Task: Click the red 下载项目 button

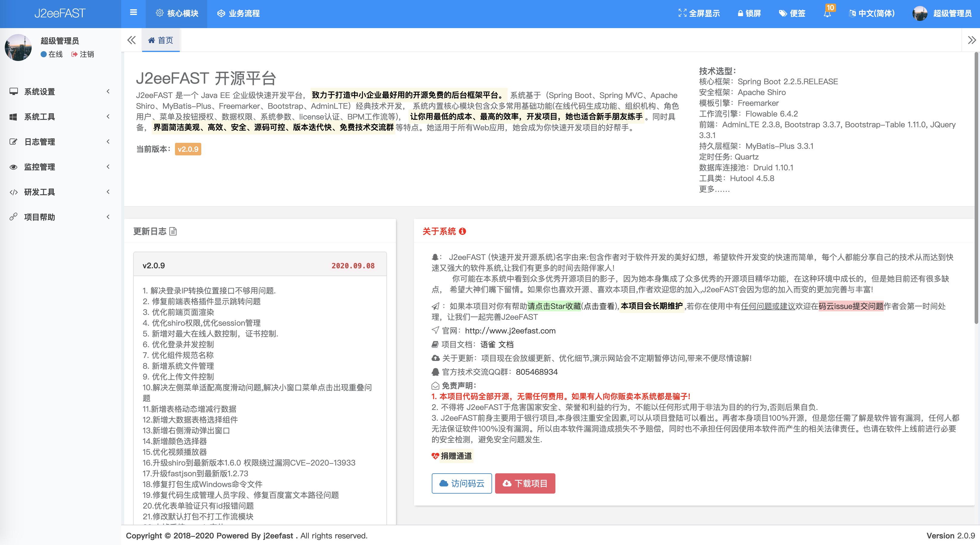Action: point(525,483)
